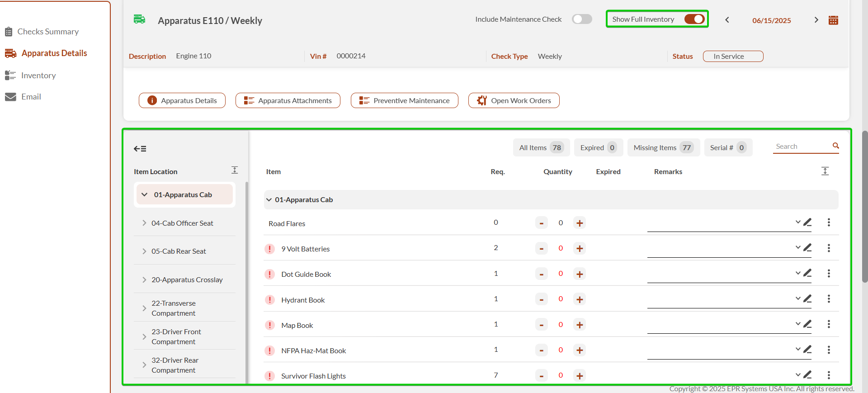This screenshot has width=868, height=393.
Task: Collapse the 01-Apparatus Cab group header
Action: 269,200
